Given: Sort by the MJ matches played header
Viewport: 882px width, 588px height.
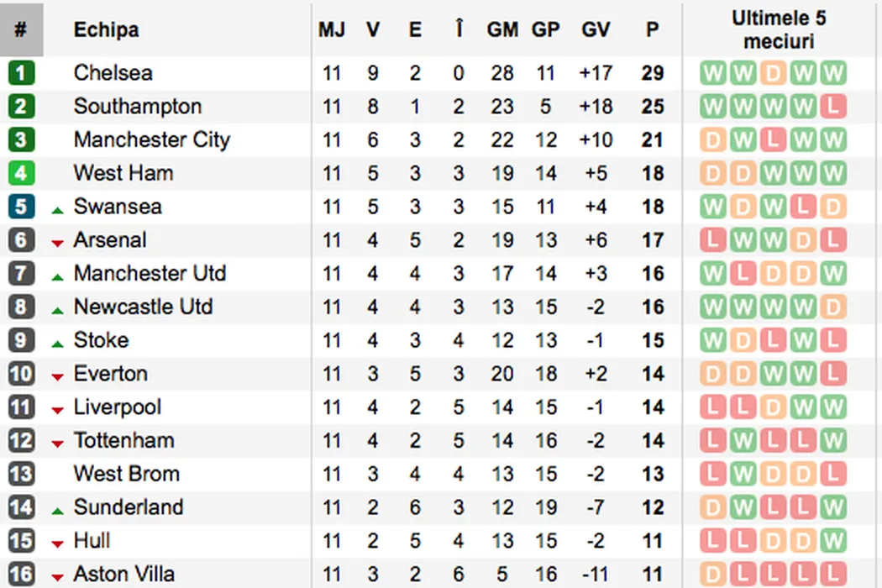Looking at the screenshot, I should tap(332, 30).
